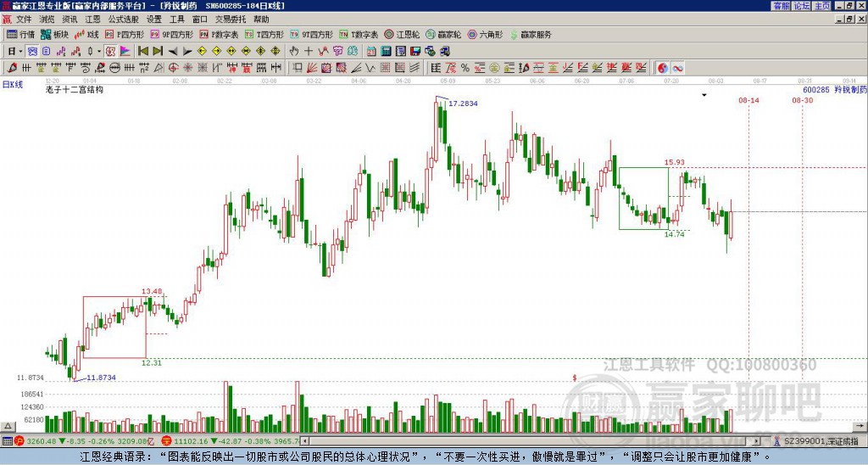Click the right arrow at volume panel edge

pyautogui.click(x=861, y=426)
